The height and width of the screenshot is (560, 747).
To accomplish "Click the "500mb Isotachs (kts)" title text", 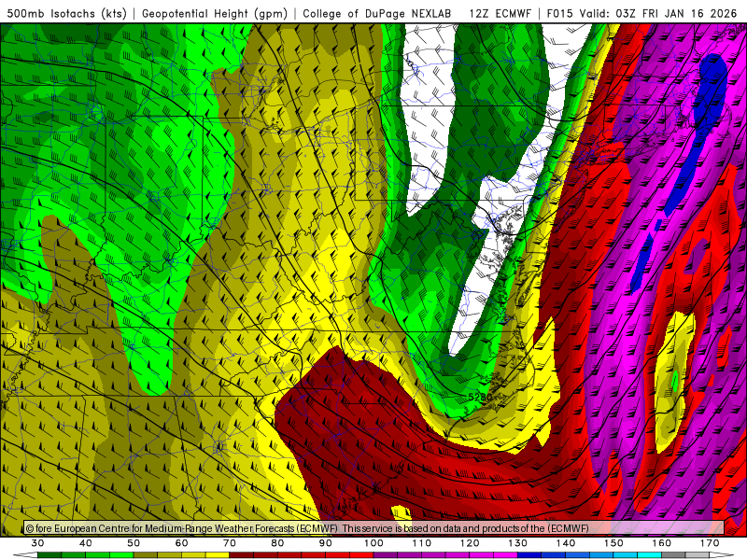I will 67,13.
